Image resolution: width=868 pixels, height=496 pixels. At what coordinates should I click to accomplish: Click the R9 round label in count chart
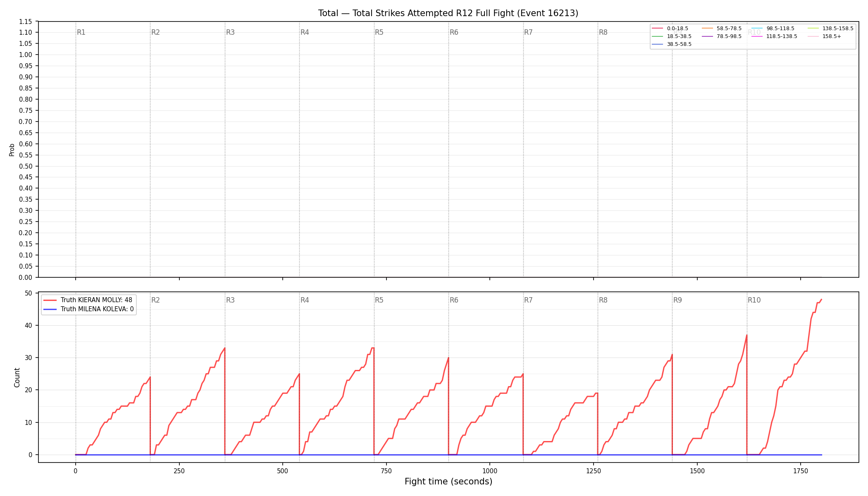coord(677,300)
